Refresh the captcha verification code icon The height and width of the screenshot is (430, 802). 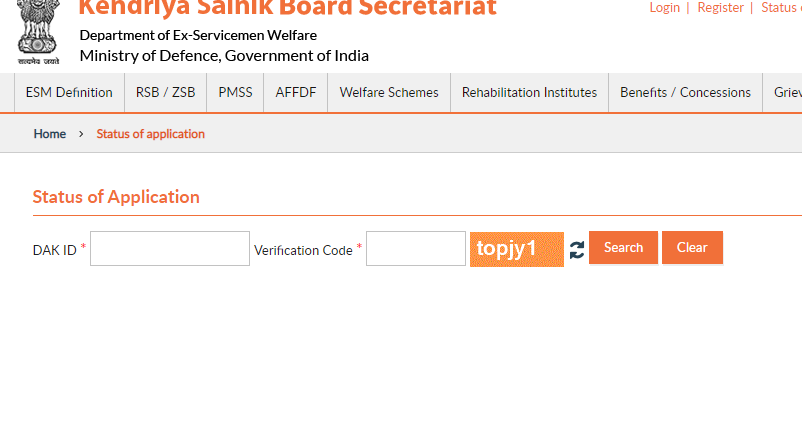pos(576,250)
